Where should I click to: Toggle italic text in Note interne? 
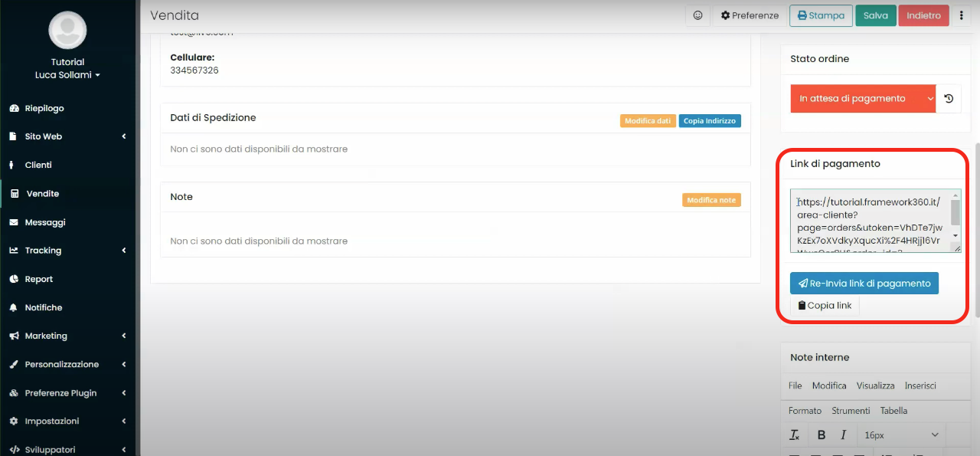click(842, 435)
